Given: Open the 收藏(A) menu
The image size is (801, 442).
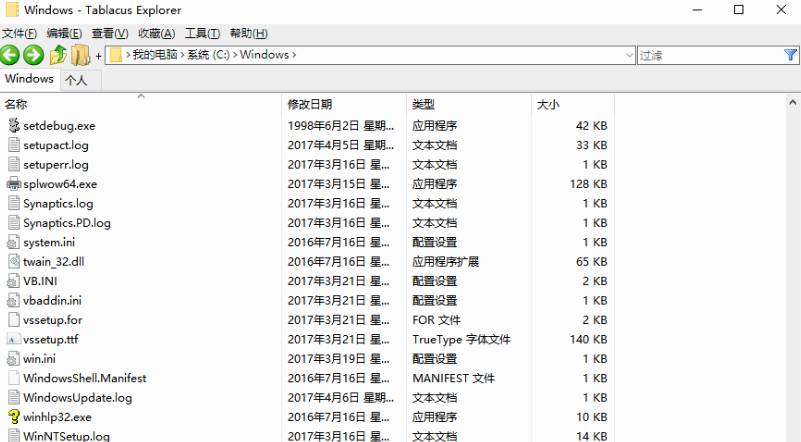Looking at the screenshot, I should 156,33.
